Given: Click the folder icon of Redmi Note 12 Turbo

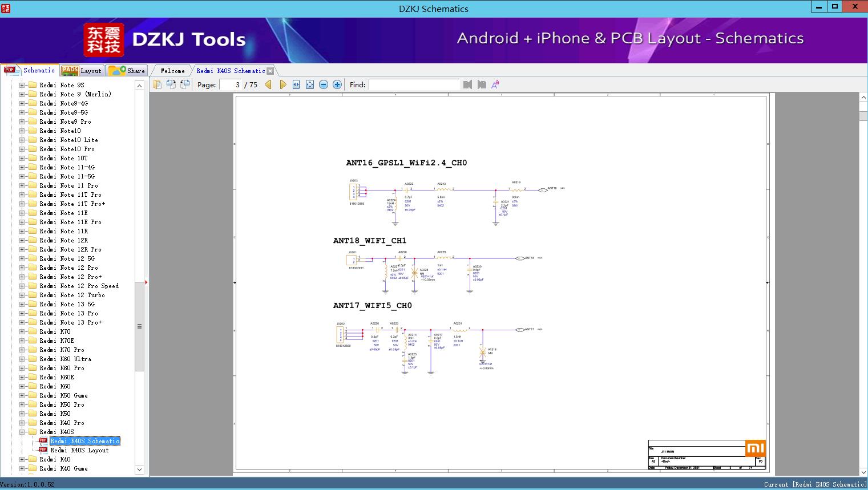Looking at the screenshot, I should pos(33,295).
